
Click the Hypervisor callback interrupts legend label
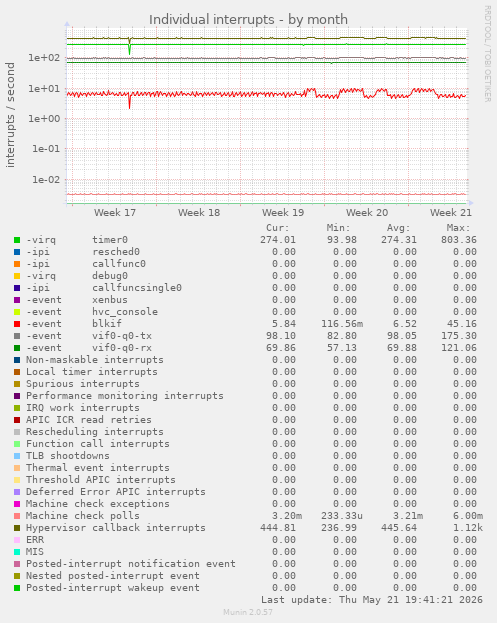[x=116, y=528]
